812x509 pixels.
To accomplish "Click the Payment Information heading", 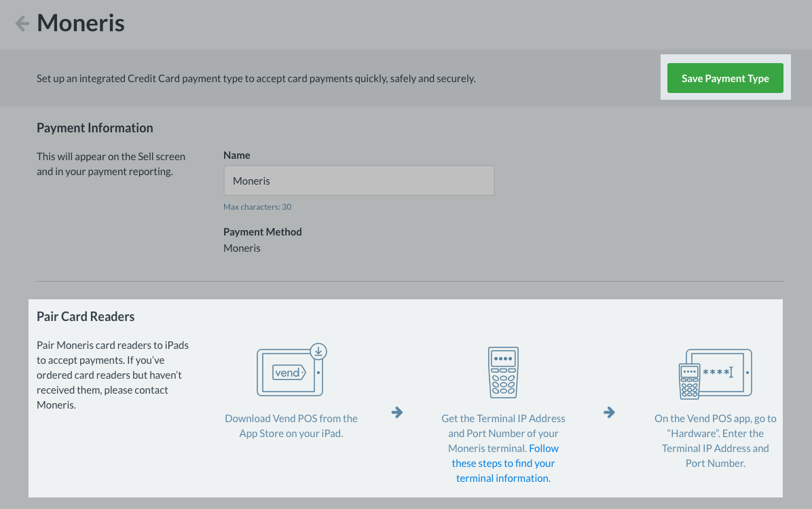I will pos(95,128).
